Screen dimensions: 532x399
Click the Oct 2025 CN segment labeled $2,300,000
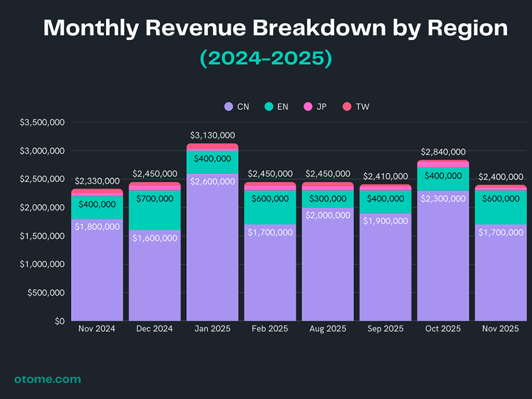coord(443,255)
